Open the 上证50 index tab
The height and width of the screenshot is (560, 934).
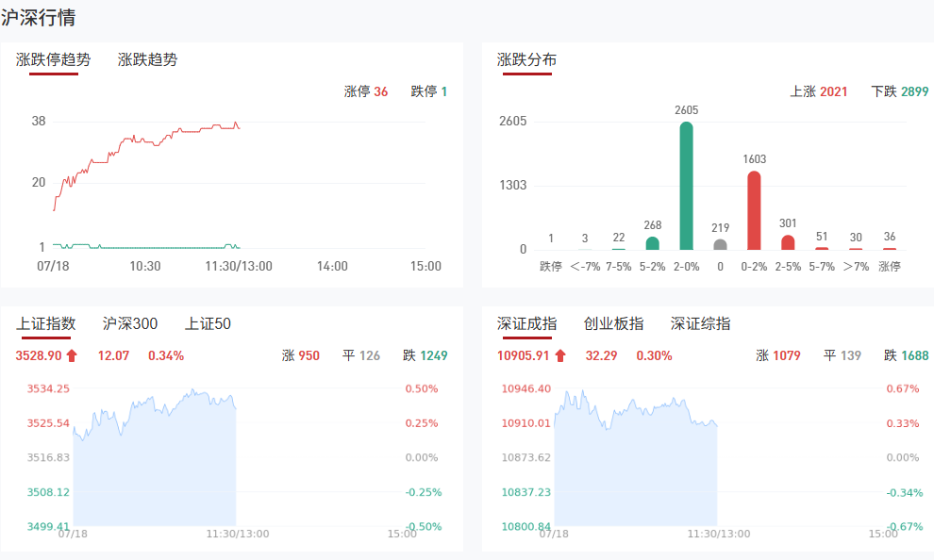pyautogui.click(x=208, y=323)
